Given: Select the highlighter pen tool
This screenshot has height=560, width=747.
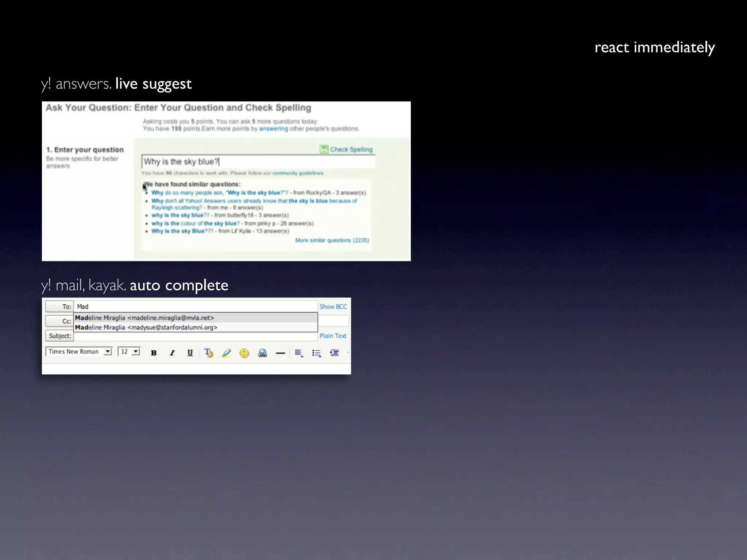Looking at the screenshot, I should 227,353.
